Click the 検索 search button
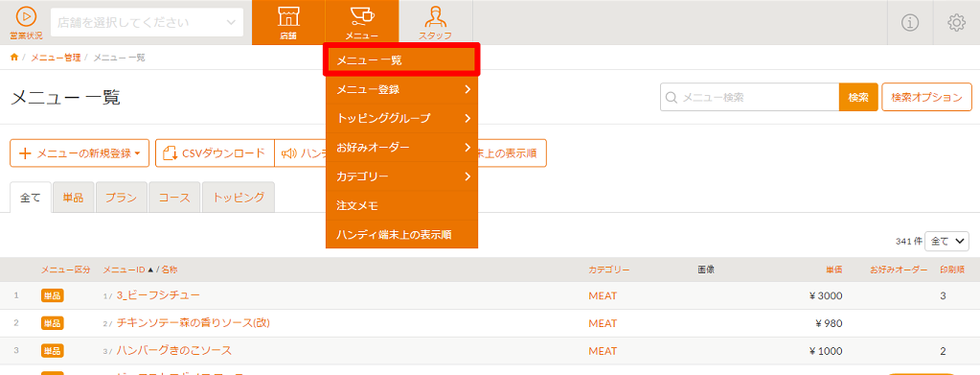980x375 pixels. tap(858, 98)
